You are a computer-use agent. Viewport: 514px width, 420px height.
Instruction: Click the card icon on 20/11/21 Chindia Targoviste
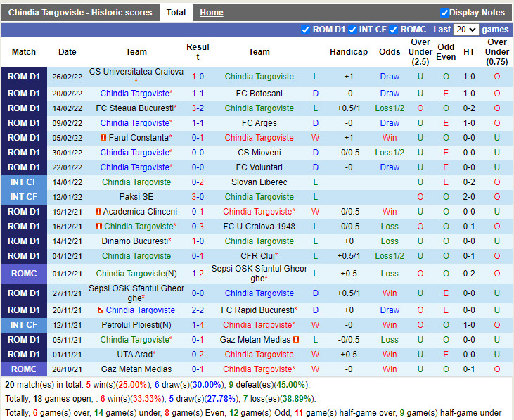(x=101, y=310)
